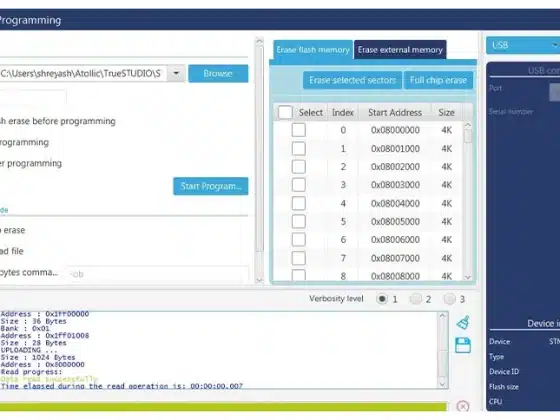Click the Size column header
Screen dimensions: 560x420
(x=446, y=112)
